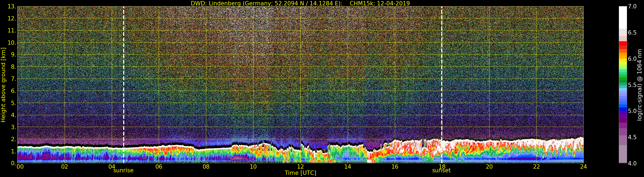Click the 'Height above ground [km]' axis label
The image size is (644, 177).
click(x=3, y=85)
